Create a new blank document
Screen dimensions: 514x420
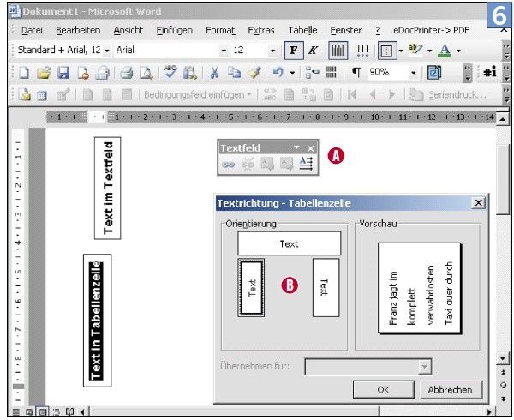[24, 73]
